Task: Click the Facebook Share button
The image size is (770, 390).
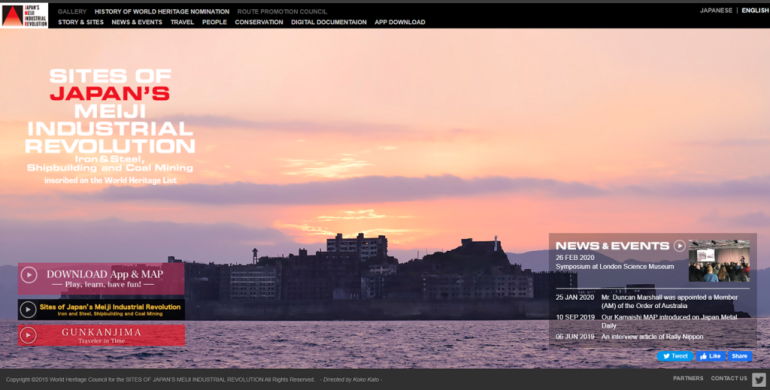Action: coord(739,356)
